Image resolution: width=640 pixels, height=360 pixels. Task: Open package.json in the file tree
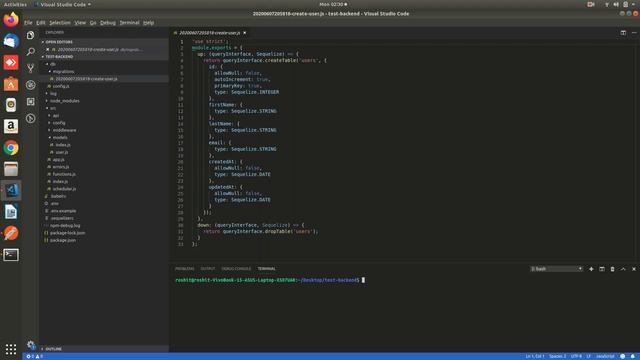[62, 240]
